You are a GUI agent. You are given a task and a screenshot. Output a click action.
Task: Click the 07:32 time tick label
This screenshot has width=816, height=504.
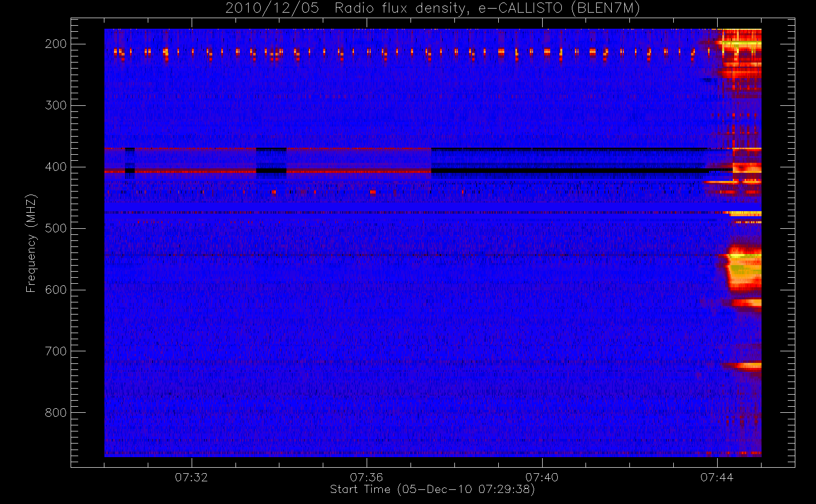tap(191, 477)
